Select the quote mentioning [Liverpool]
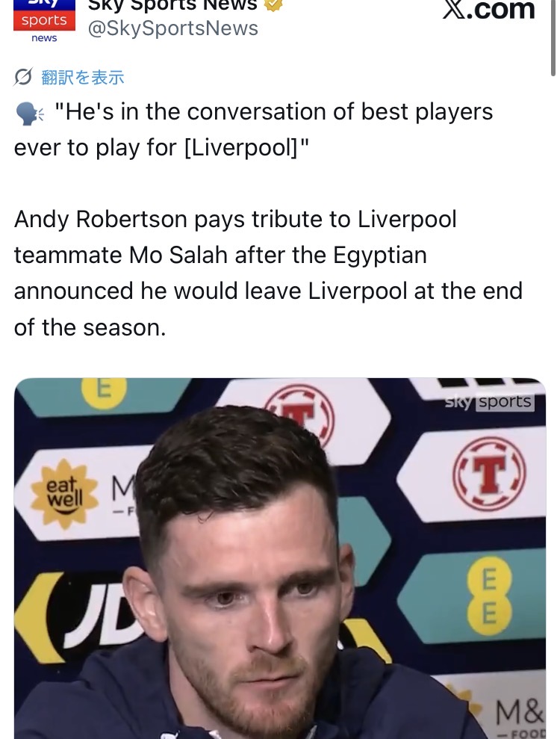 point(253,129)
